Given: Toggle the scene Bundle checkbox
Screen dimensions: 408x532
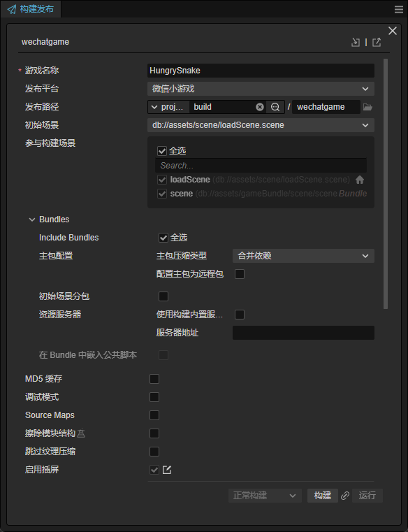Looking at the screenshot, I should point(162,194).
